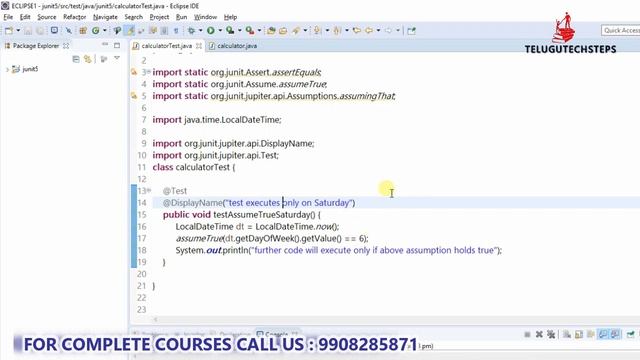
Task: Click the Save All toolbar icon
Action: [x=40, y=31]
